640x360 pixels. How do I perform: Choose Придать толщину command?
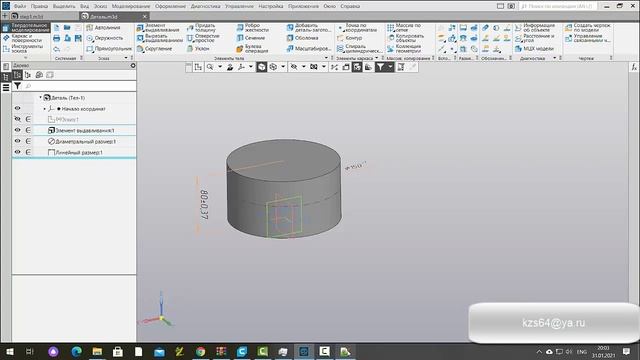(201, 27)
